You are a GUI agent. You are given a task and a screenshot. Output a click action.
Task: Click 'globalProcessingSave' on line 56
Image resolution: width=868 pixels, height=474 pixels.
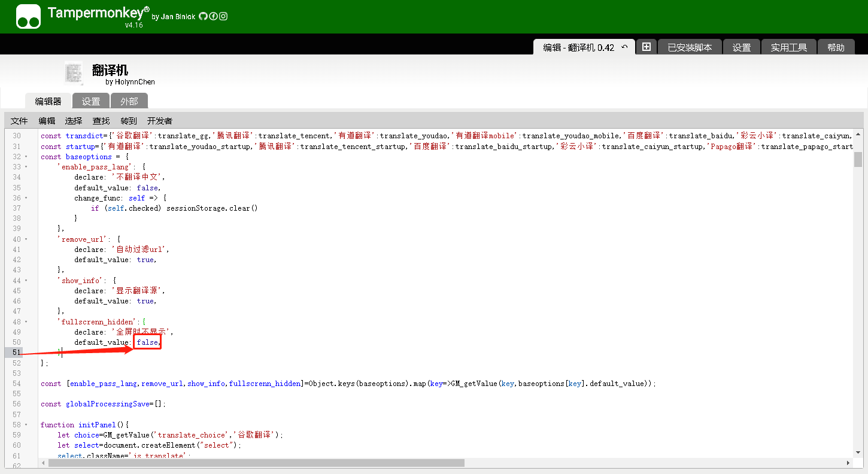click(108, 404)
